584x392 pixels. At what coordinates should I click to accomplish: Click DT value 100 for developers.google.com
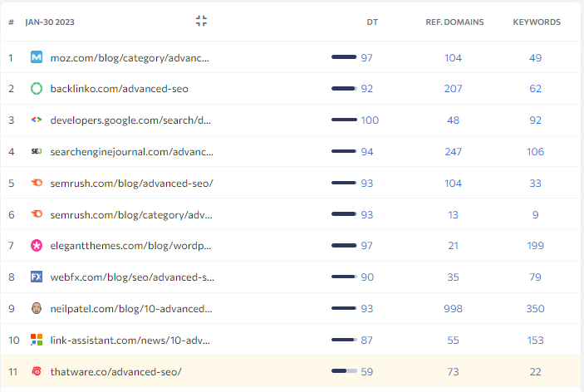coord(370,120)
